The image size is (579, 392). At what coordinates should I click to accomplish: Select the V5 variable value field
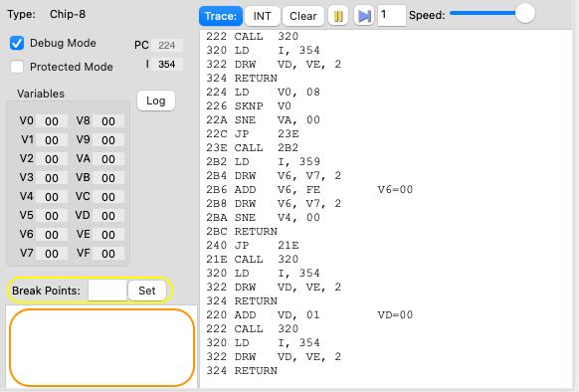point(52,216)
